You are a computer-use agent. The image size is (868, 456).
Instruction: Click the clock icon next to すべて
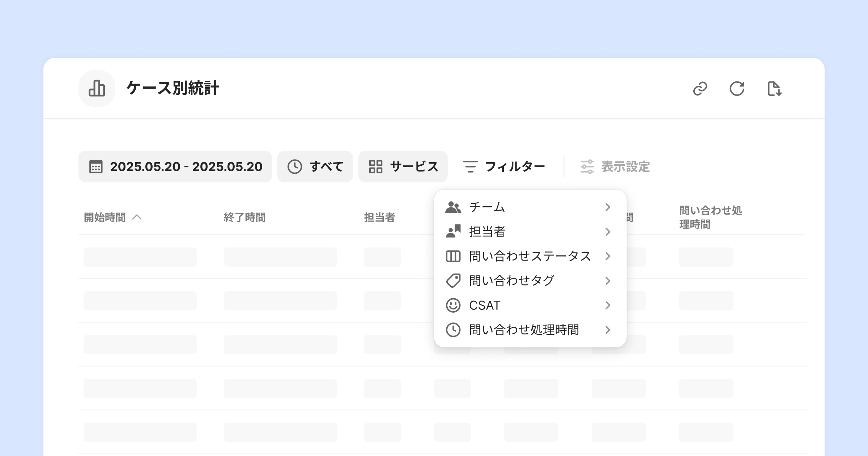(x=294, y=167)
